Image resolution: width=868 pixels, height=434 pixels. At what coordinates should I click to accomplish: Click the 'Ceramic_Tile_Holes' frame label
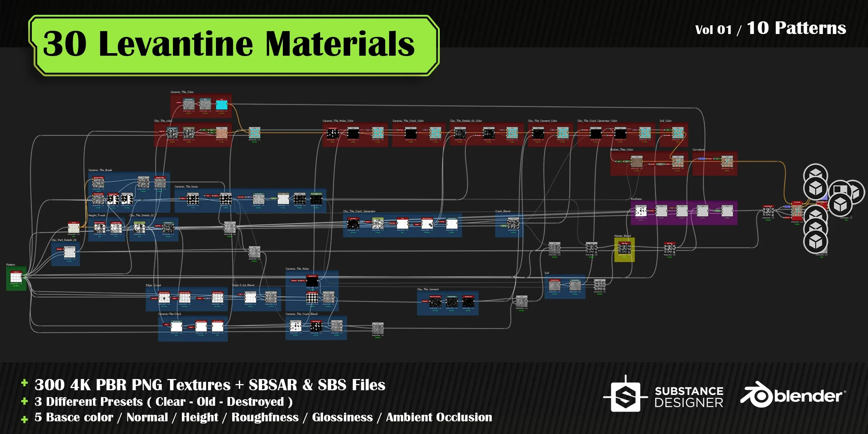coord(297,269)
